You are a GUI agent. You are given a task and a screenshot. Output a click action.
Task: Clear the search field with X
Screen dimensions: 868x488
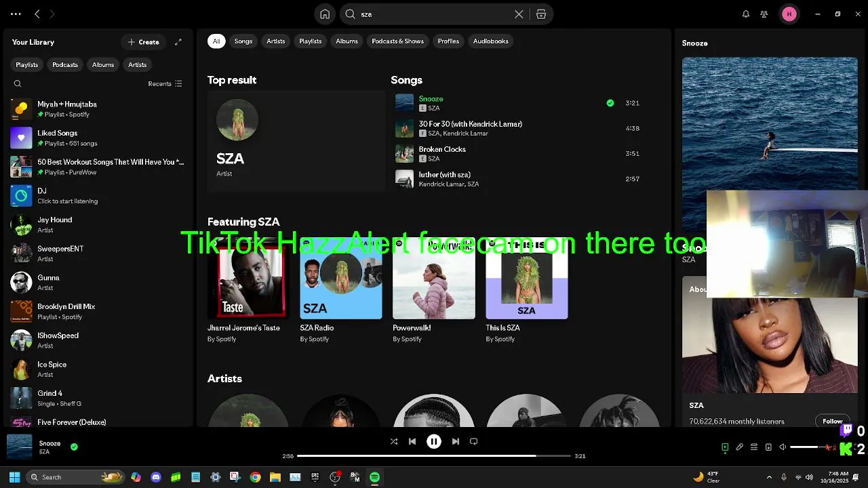[519, 14]
